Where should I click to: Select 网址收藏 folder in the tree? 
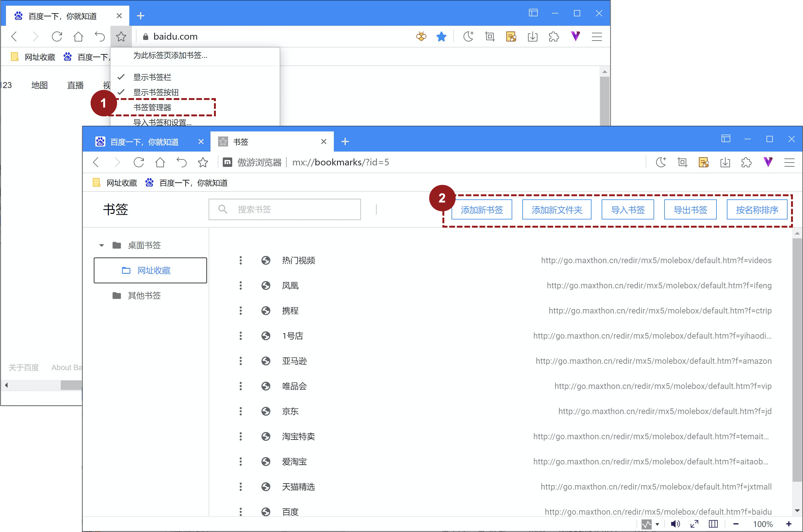(150, 270)
